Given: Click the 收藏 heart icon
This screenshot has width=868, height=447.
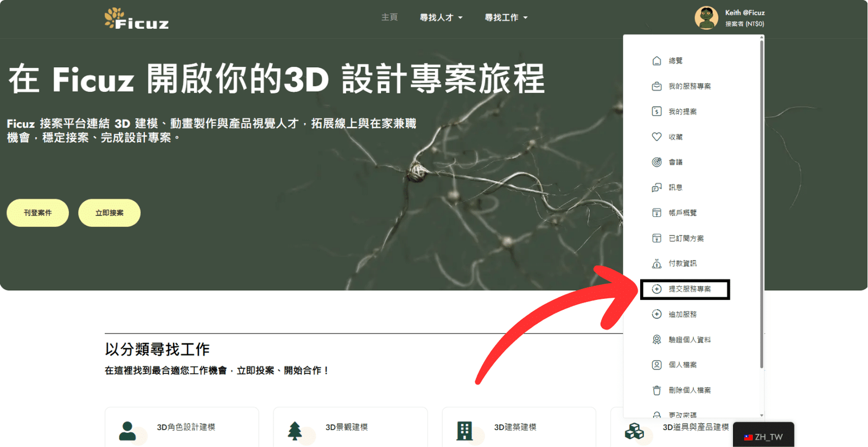Looking at the screenshot, I should pyautogui.click(x=656, y=137).
